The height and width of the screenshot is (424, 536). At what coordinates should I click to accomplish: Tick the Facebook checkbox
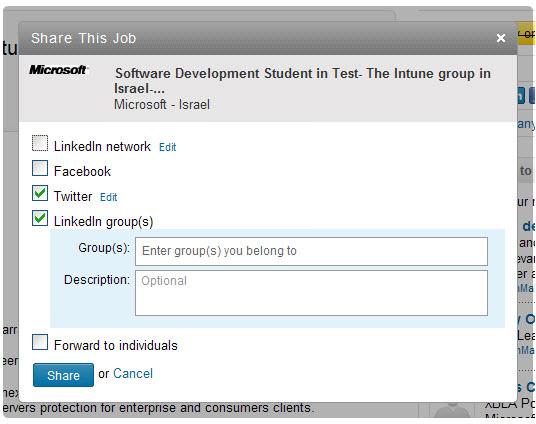[x=40, y=168]
